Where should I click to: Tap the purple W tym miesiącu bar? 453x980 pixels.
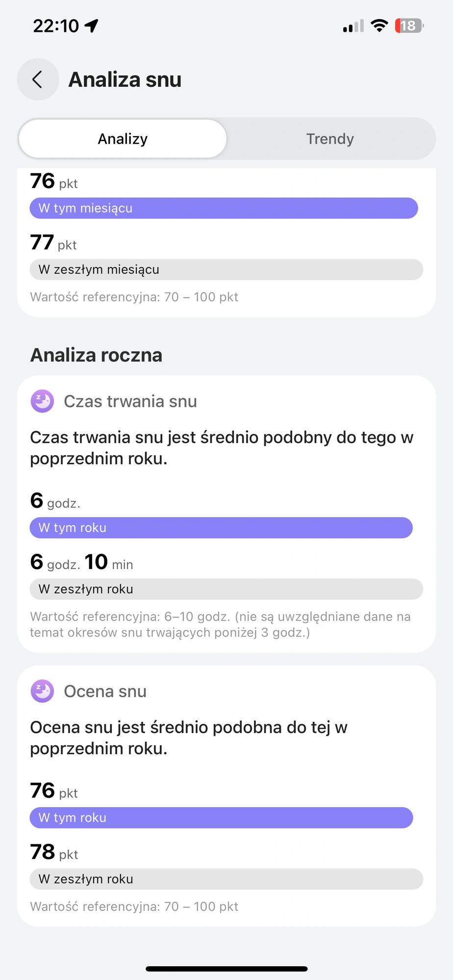pos(224,208)
